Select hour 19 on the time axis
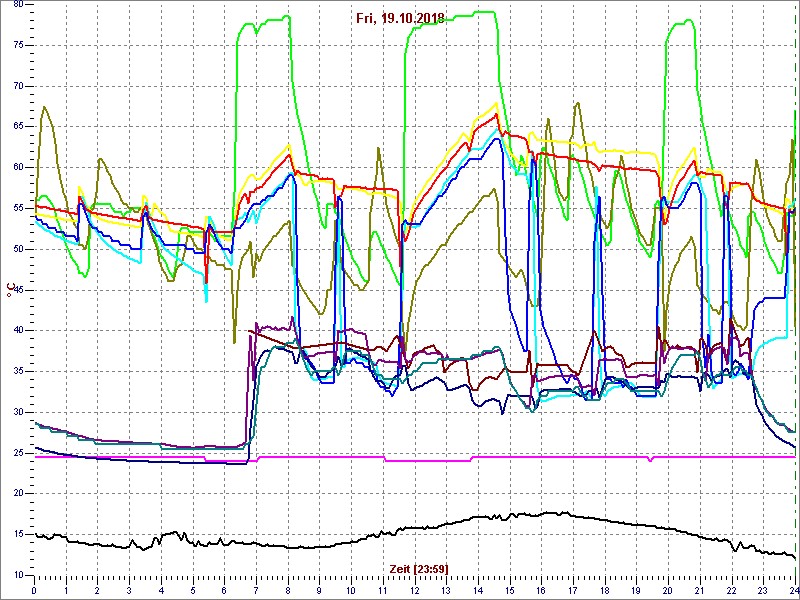This screenshot has height=600, width=800. pyautogui.click(x=636, y=590)
